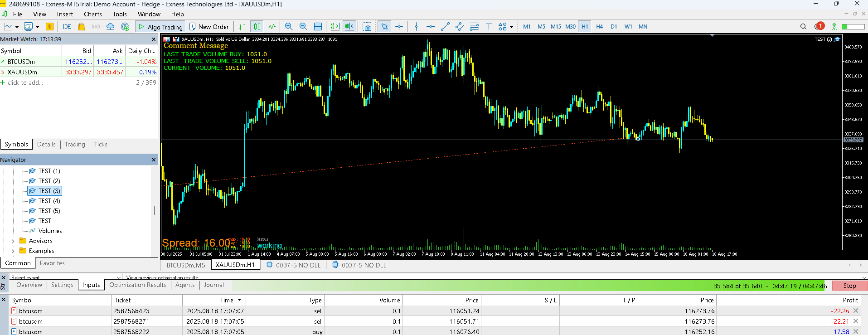Switch timeframe to D1
The image size is (868, 335).
pyautogui.click(x=614, y=27)
